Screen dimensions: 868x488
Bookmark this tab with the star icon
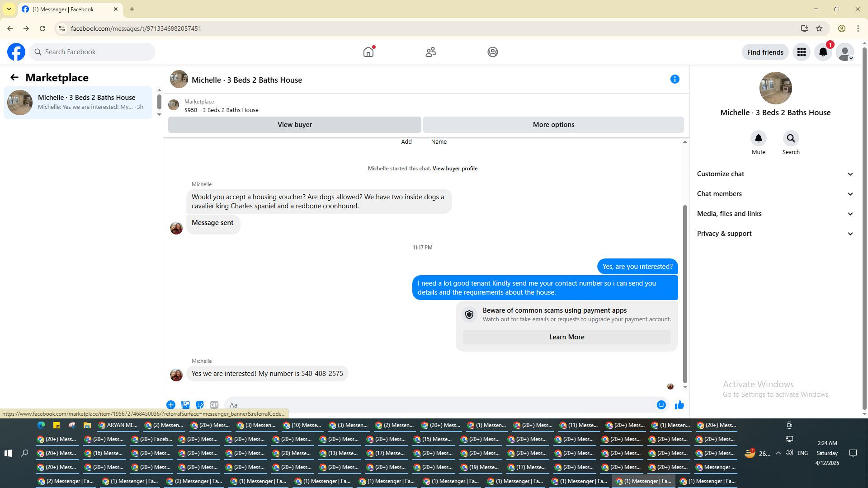(x=819, y=28)
